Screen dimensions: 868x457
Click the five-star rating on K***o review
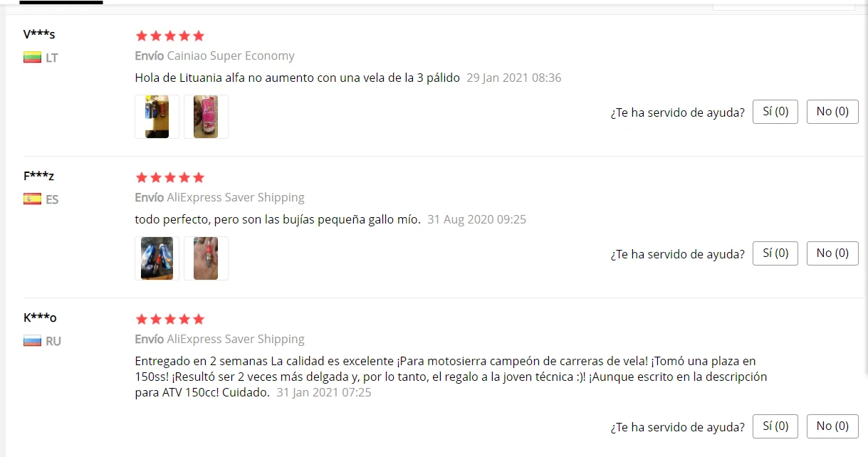click(x=169, y=319)
